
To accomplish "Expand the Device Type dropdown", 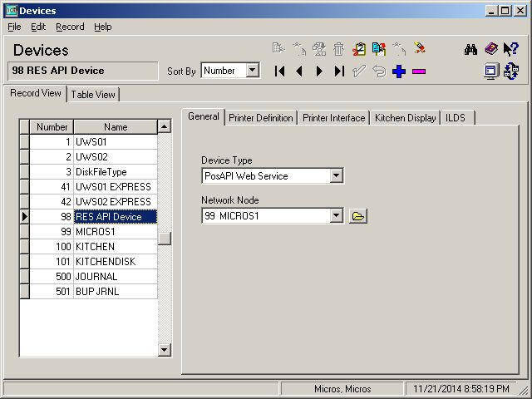I will [x=336, y=175].
